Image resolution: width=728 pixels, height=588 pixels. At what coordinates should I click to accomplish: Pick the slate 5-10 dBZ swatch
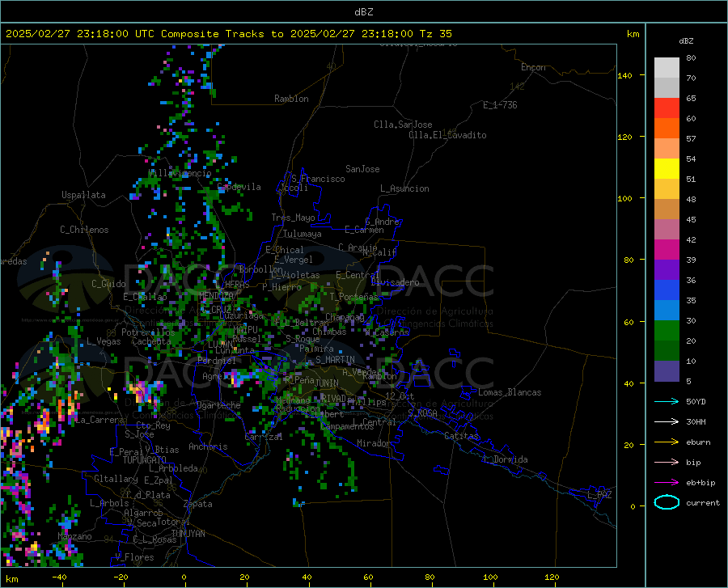pos(667,371)
